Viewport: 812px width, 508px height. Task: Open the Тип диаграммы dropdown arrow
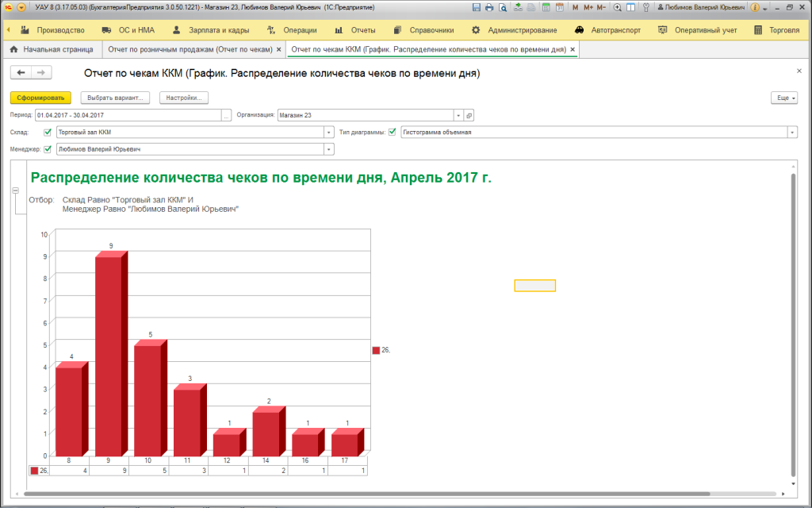click(x=792, y=133)
